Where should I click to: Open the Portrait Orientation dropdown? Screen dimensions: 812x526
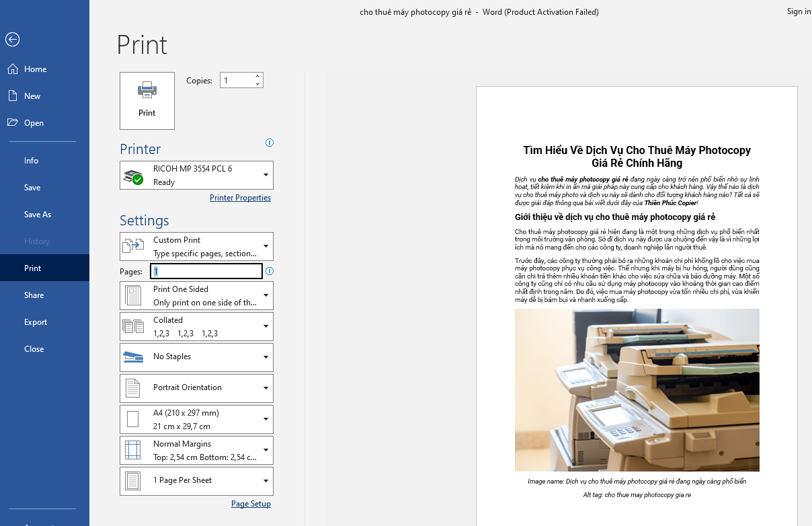tap(266, 388)
